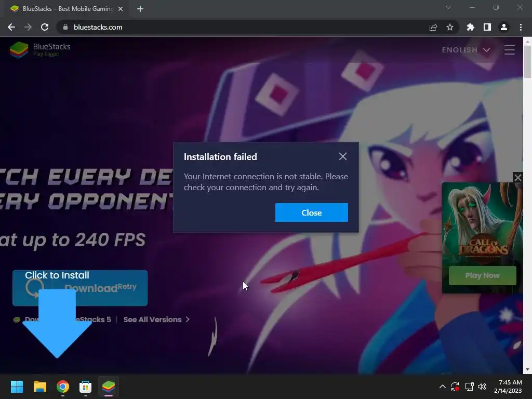Show hidden system tray icons
The image size is (532, 399).
click(443, 387)
